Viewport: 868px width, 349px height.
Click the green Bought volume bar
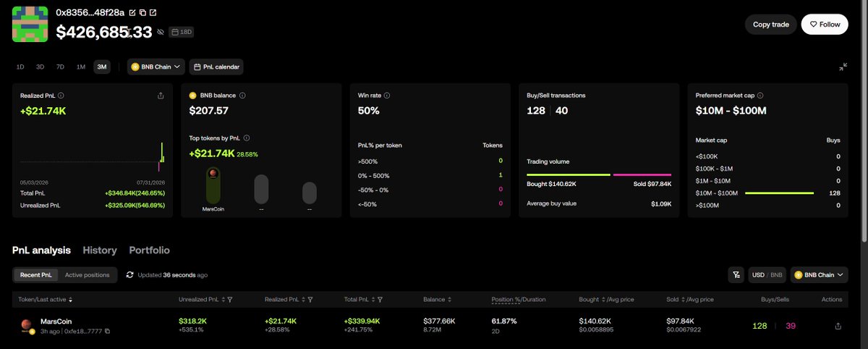[x=569, y=174]
